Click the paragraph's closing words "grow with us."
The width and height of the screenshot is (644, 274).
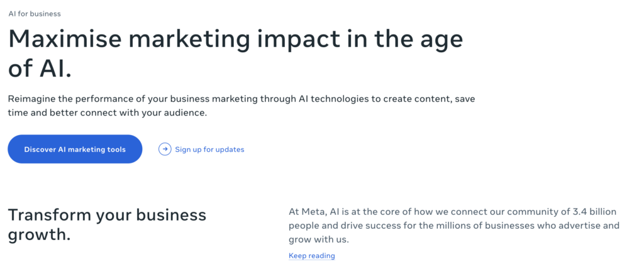(x=318, y=239)
